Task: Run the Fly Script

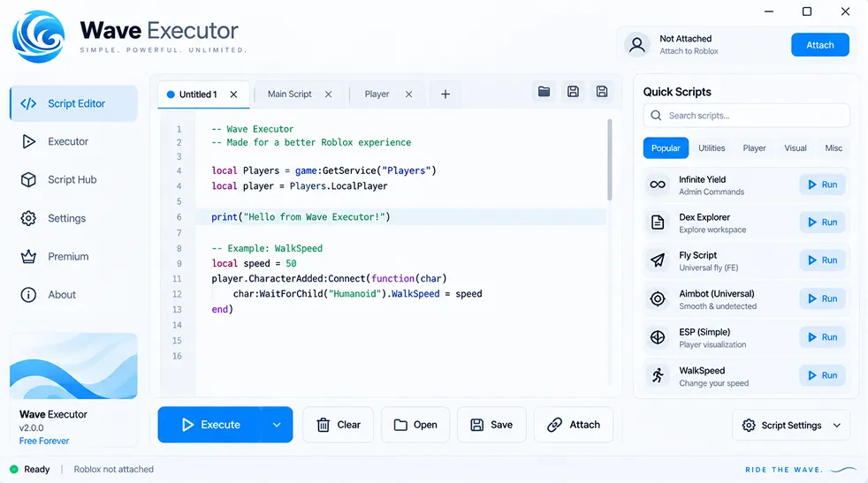Action: point(822,260)
